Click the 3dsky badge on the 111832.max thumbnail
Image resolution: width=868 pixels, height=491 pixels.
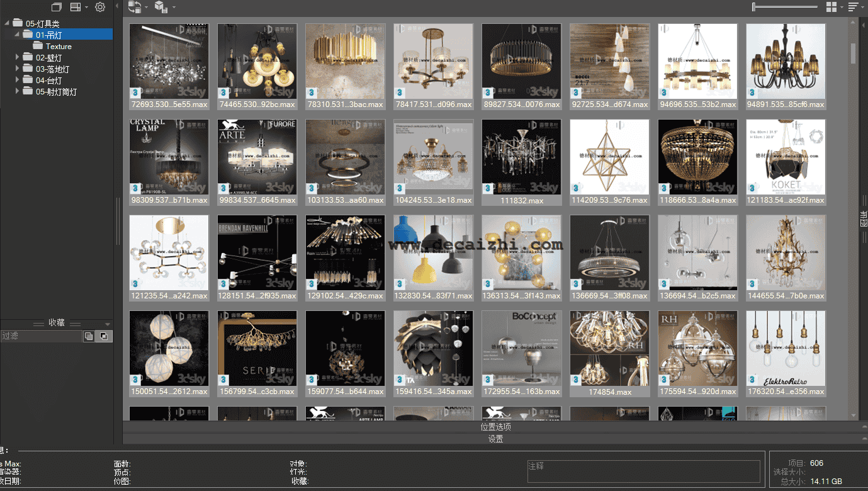(x=487, y=188)
